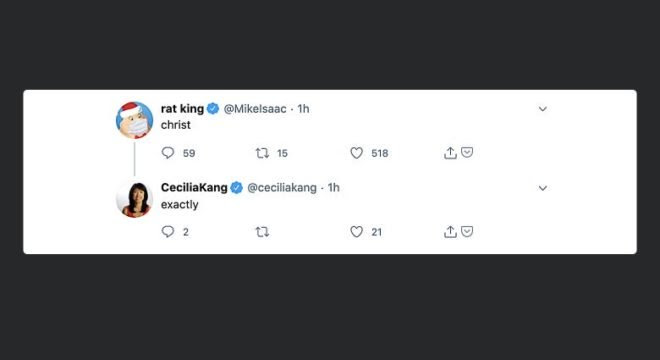The width and height of the screenshot is (660, 360).
Task: Visit the rat king display name link
Action: pyautogui.click(x=182, y=109)
